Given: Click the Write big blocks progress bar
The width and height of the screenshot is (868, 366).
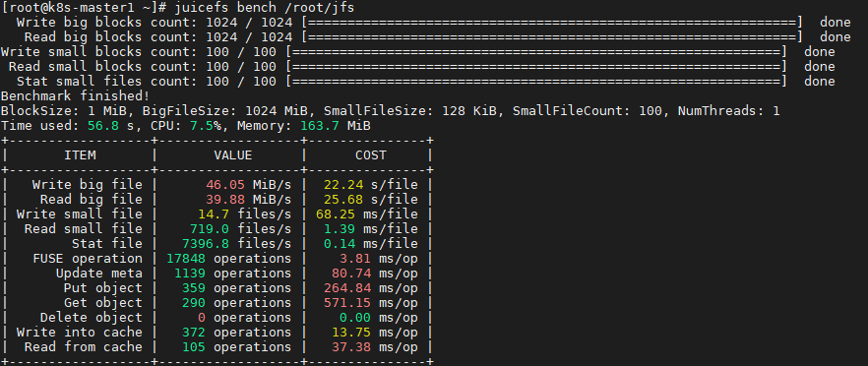Looking at the screenshot, I should [x=552, y=23].
